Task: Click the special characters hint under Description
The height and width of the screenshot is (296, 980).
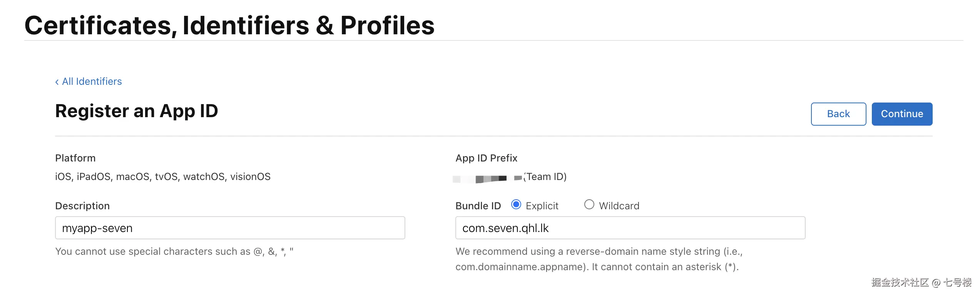Action: coord(174,251)
